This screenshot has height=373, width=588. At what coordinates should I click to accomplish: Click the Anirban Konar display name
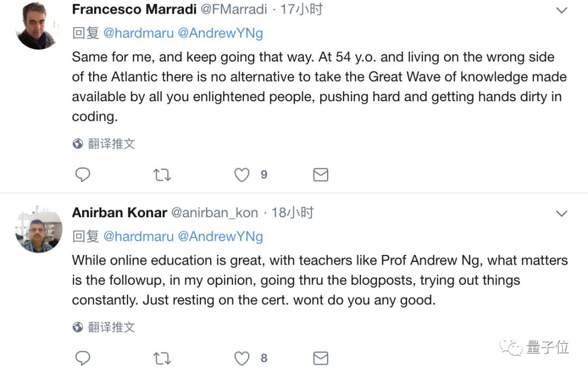click(119, 212)
